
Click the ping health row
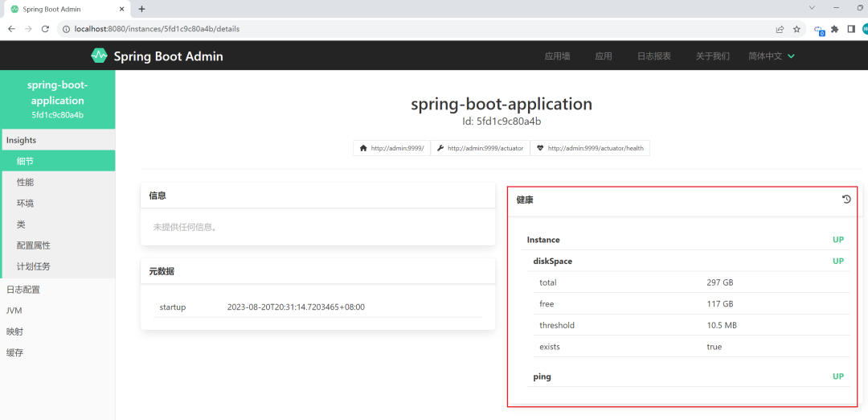pos(689,377)
